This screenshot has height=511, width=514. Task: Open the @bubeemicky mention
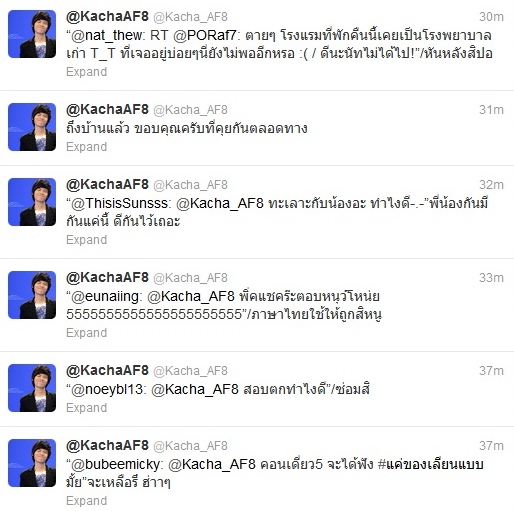[115, 465]
